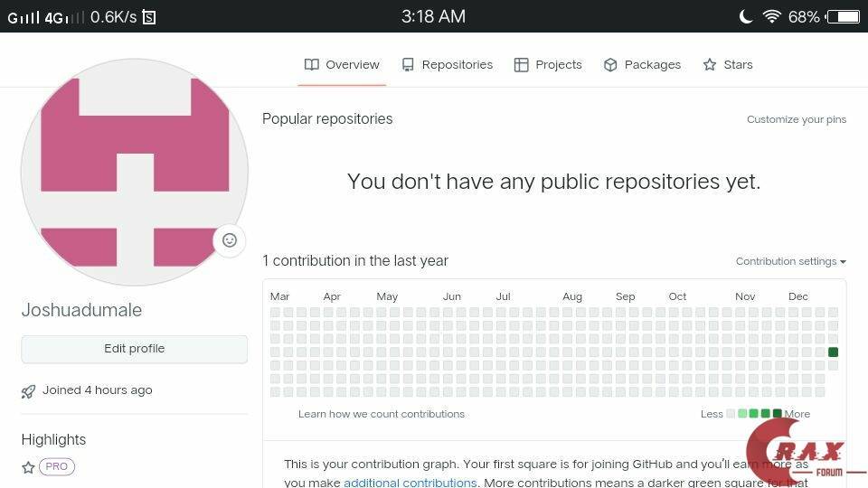The height and width of the screenshot is (488, 868).
Task: Click the rocket icon beside Joined
Action: point(29,391)
